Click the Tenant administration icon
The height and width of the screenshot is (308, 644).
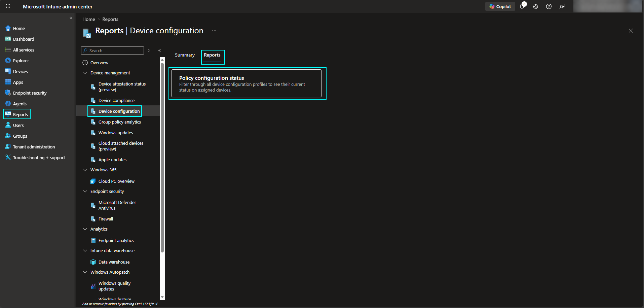(x=8, y=147)
